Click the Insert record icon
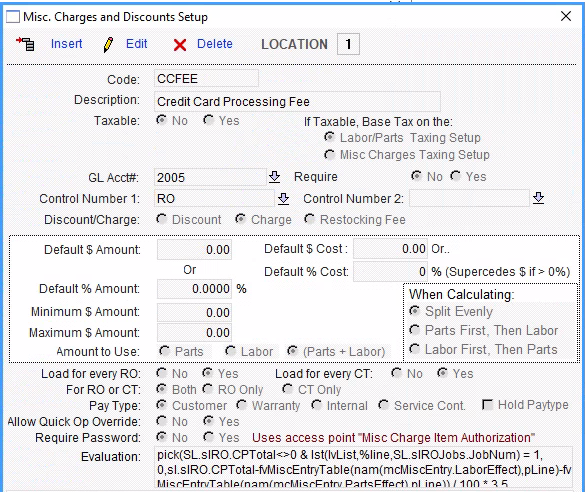Screen dimensions: 585x492 pyautogui.click(x=25, y=44)
